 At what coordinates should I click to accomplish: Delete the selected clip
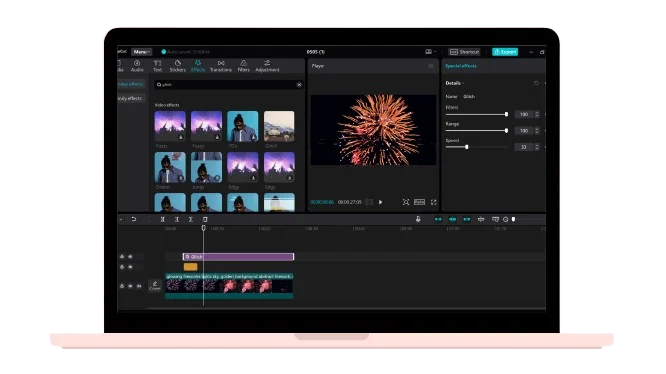pos(205,219)
